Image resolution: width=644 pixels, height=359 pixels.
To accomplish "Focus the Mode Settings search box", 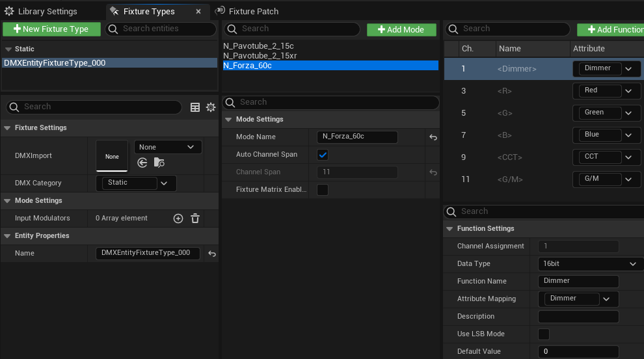I will [x=330, y=102].
